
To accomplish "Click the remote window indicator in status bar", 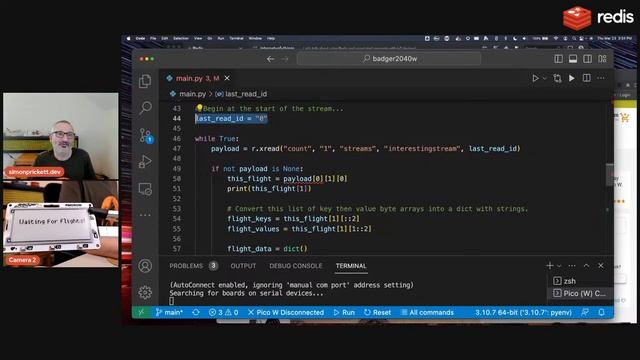I will pyautogui.click(x=141, y=312).
